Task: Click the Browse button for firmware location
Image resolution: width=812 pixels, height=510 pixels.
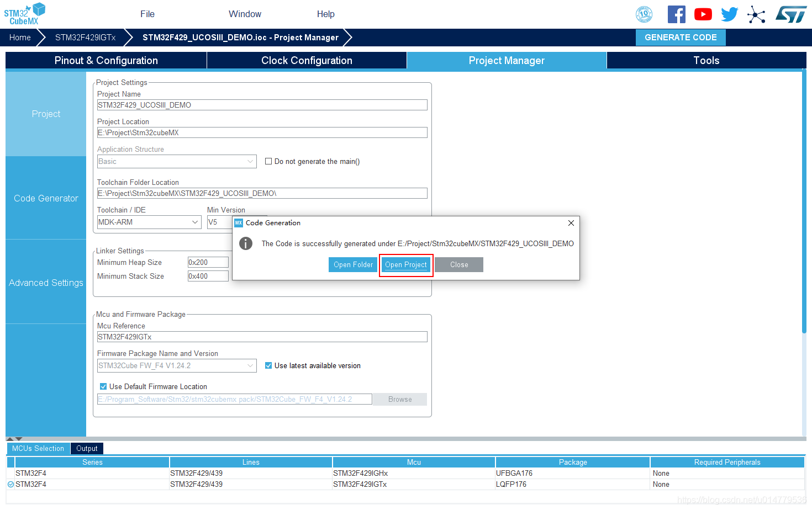Action: tap(400, 399)
